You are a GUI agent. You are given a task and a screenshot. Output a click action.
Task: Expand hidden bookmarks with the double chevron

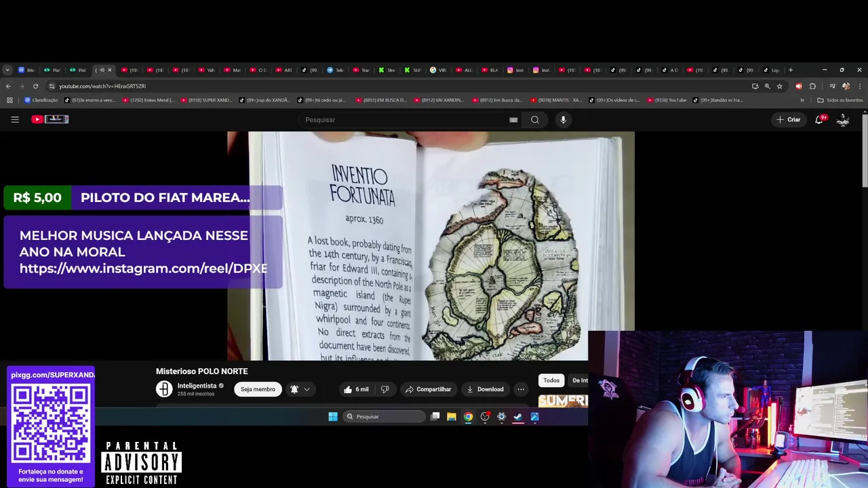[802, 100]
